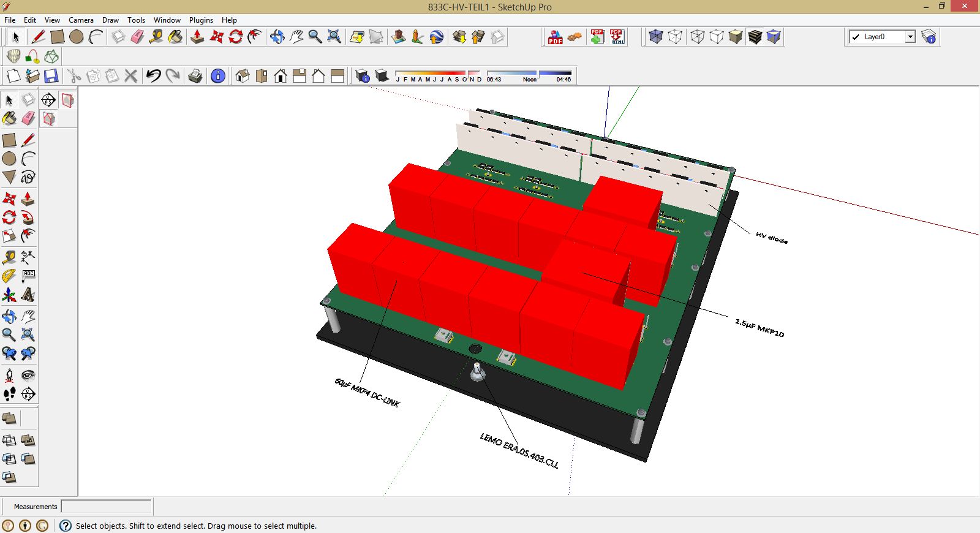This screenshot has width=980, height=533.
Task: Select the Protractor tool
Action: [9, 276]
